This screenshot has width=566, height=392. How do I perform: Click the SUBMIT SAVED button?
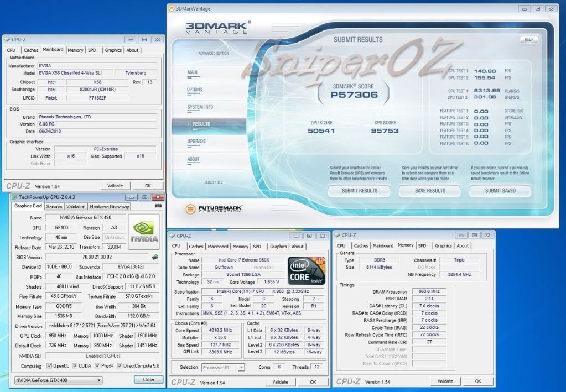click(x=500, y=191)
